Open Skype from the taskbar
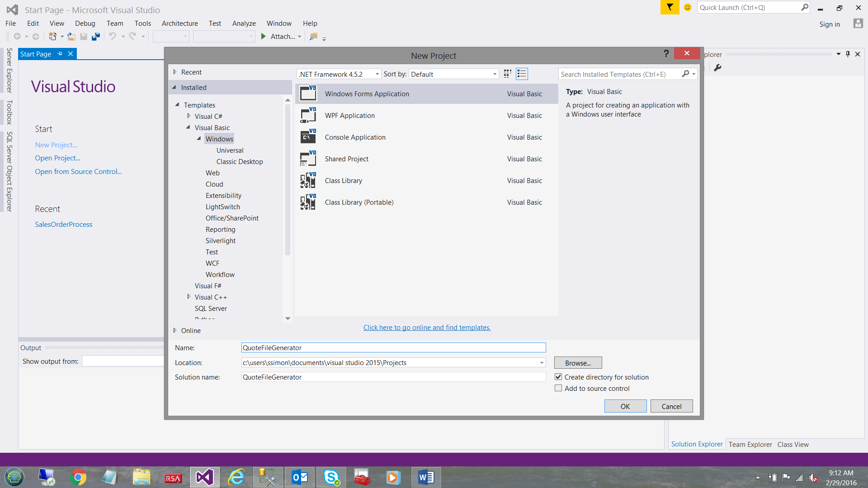Viewport: 868px width, 488px height. (x=331, y=477)
